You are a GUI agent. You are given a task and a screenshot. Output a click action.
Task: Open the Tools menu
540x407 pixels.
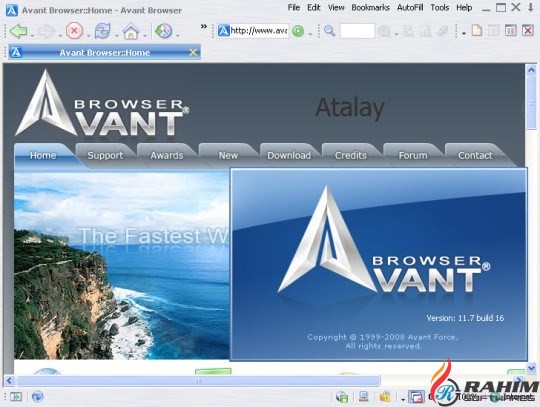pos(440,8)
